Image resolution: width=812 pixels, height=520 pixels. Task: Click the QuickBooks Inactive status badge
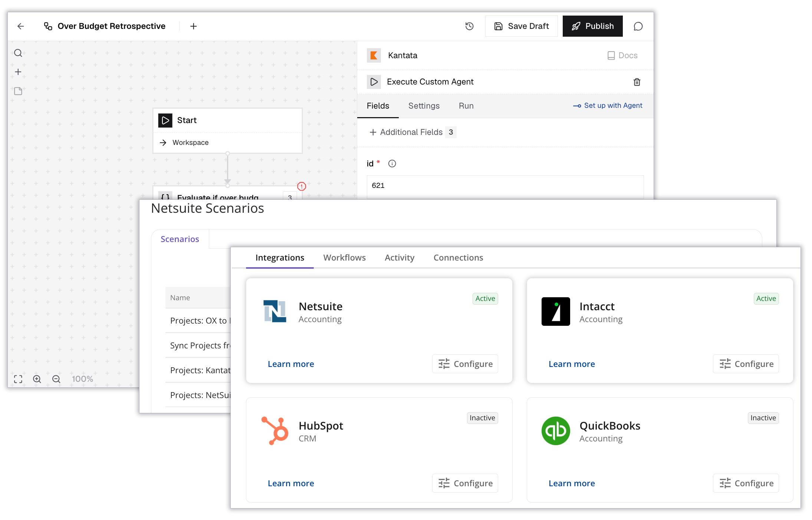(763, 418)
